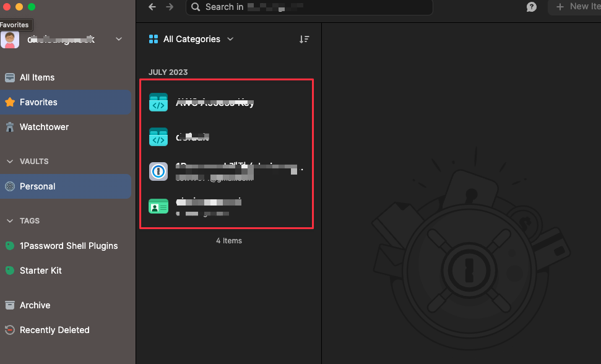Image resolution: width=601 pixels, height=364 pixels.
Task: Click the Archive box icon
Action: coord(10,305)
